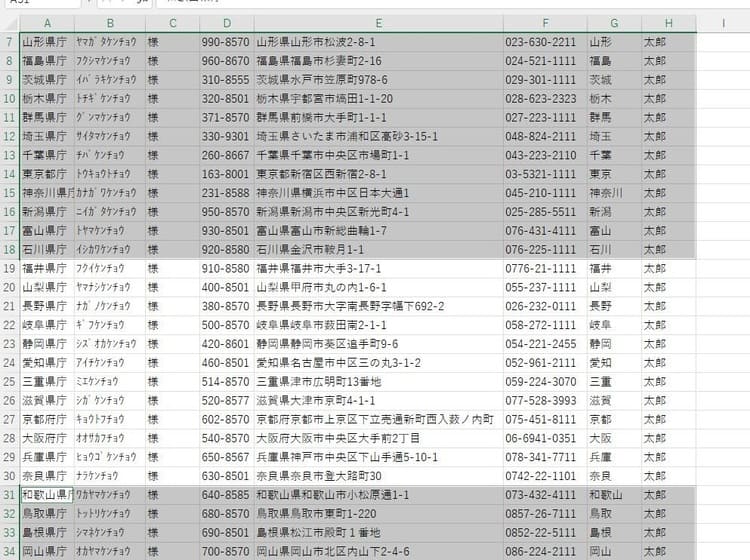The width and height of the screenshot is (750, 560).
Task: Click 様 in the 岐阜県庁 row
Action: [173, 325]
